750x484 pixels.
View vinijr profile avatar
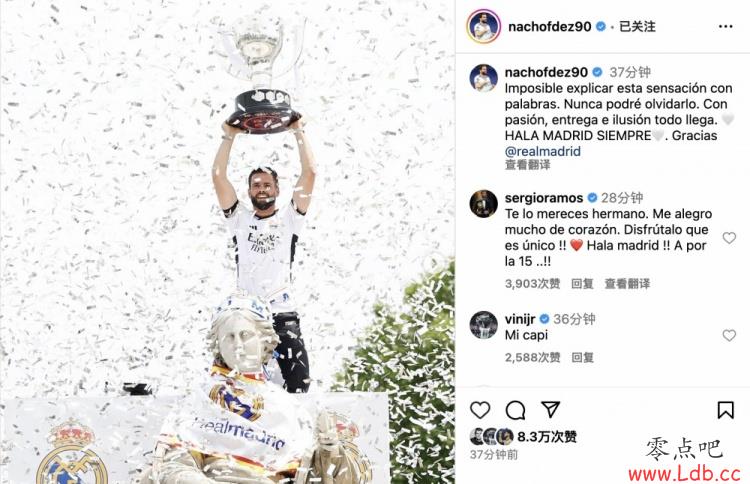click(x=484, y=325)
